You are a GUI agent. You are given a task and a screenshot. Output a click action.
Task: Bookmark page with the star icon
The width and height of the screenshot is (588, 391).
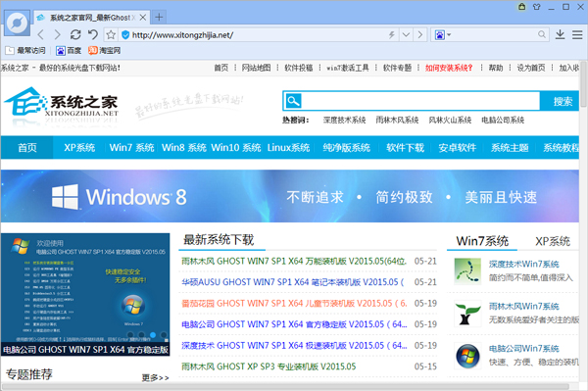click(111, 35)
